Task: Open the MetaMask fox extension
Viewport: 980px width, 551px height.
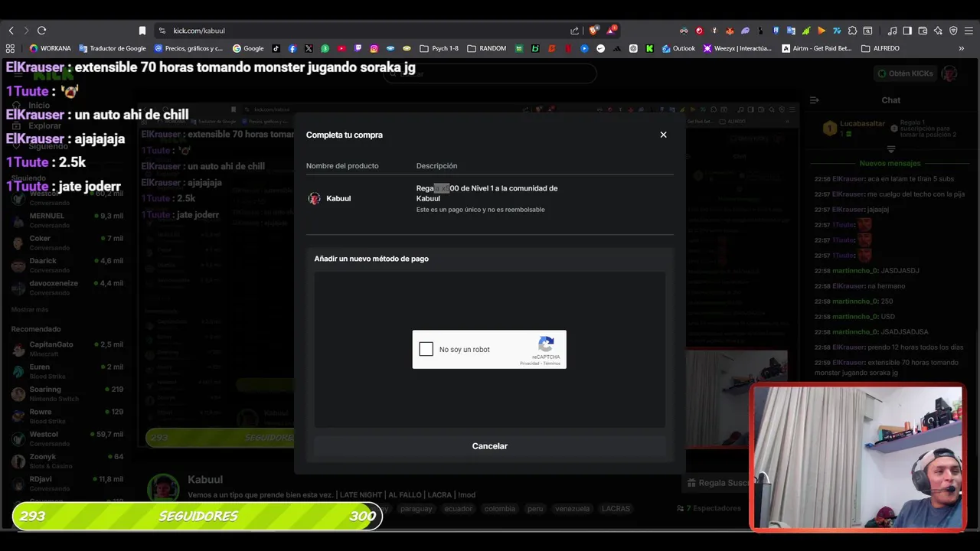Action: [730, 31]
